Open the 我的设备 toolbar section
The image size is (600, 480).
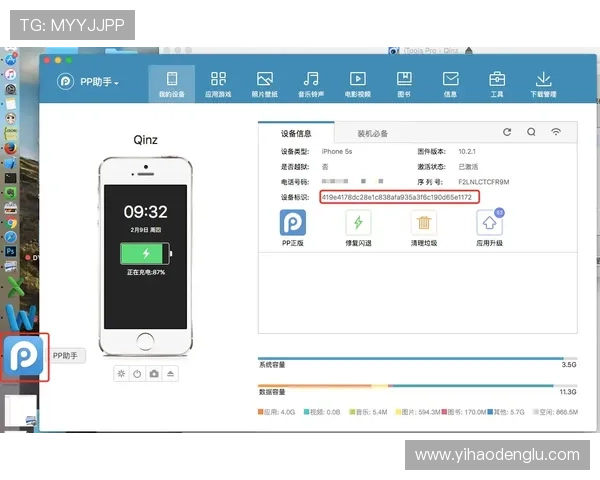tap(172, 84)
